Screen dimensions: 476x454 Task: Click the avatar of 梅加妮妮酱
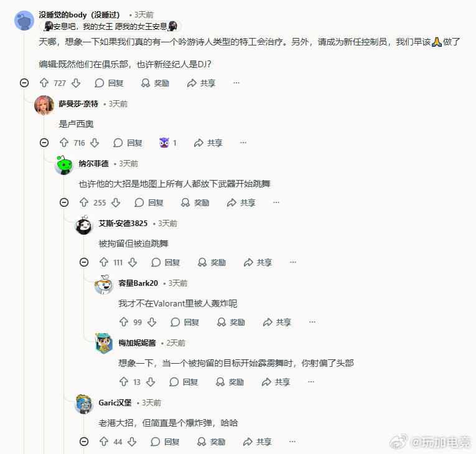tap(104, 343)
